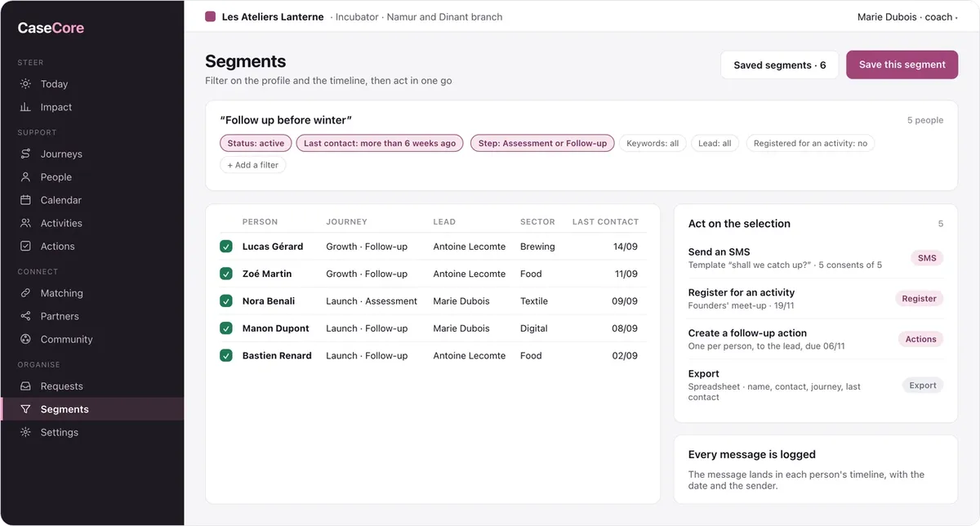Click the 14/09 last contact date
This screenshot has width=980, height=526.
(x=626, y=247)
